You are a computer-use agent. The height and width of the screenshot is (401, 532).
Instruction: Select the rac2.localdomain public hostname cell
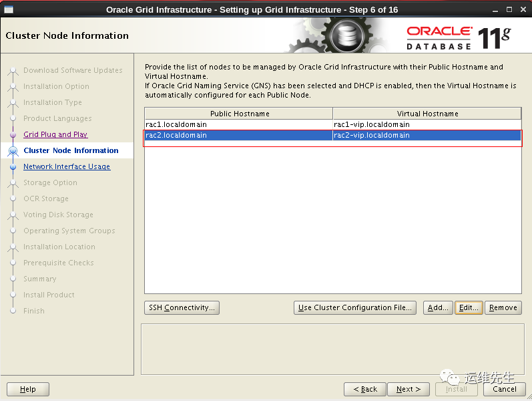coord(239,135)
